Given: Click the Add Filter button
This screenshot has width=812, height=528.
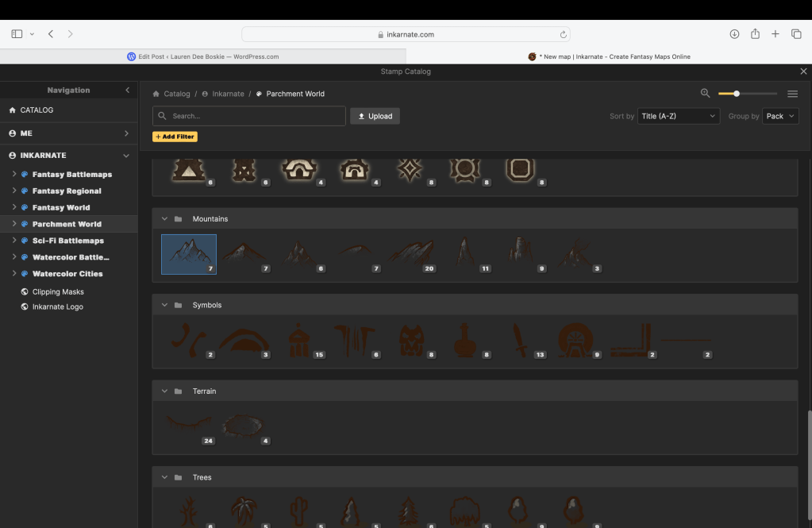Looking at the screenshot, I should [x=175, y=137].
